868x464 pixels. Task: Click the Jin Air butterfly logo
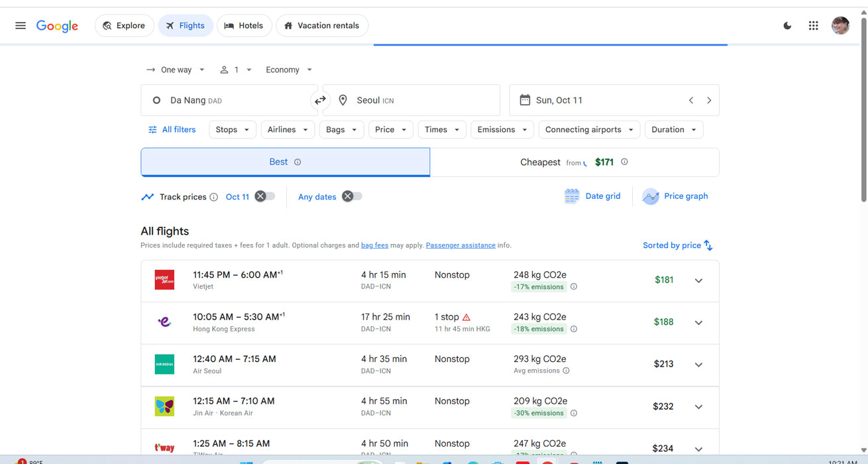click(x=164, y=406)
